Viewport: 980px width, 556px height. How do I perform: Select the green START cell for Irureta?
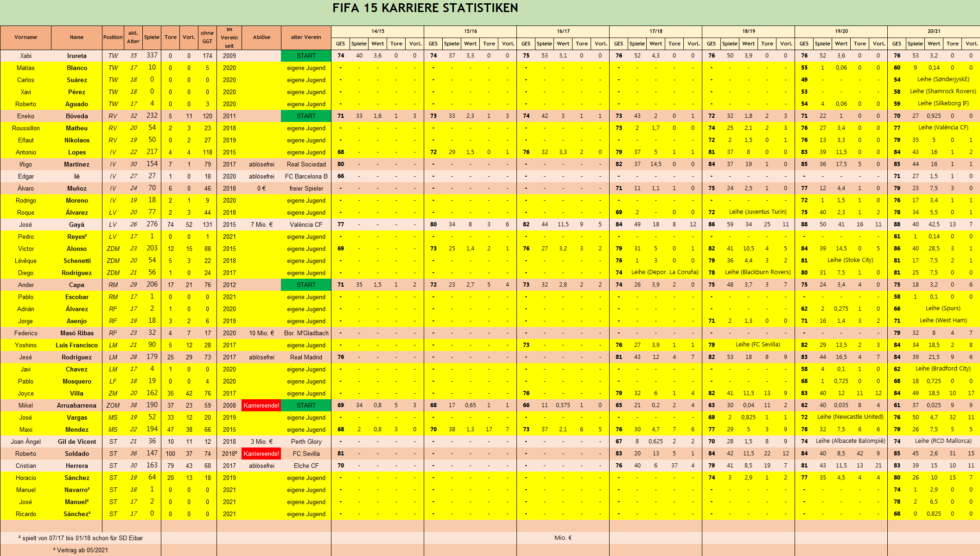(x=306, y=56)
